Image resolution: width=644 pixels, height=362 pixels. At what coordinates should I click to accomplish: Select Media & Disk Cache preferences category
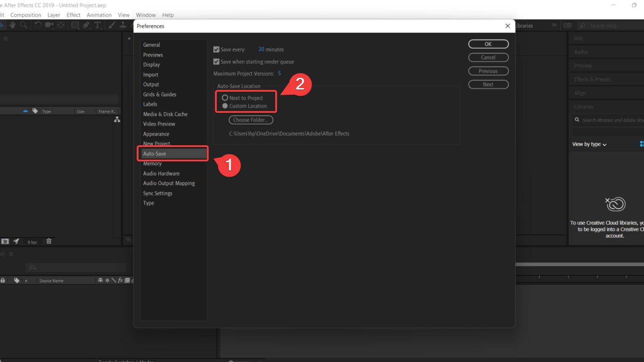point(165,114)
